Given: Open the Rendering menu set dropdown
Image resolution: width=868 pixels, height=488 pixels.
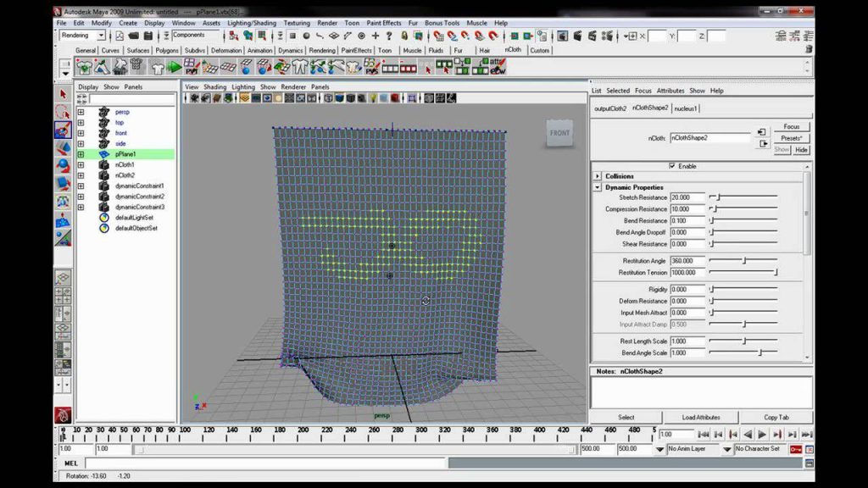Looking at the screenshot, I should [101, 36].
